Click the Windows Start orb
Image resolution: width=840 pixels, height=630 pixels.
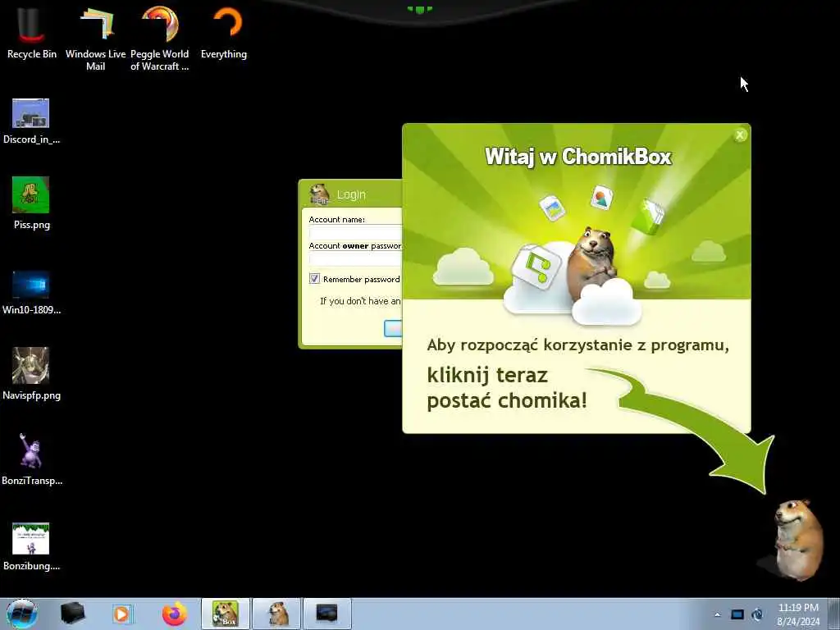click(22, 614)
